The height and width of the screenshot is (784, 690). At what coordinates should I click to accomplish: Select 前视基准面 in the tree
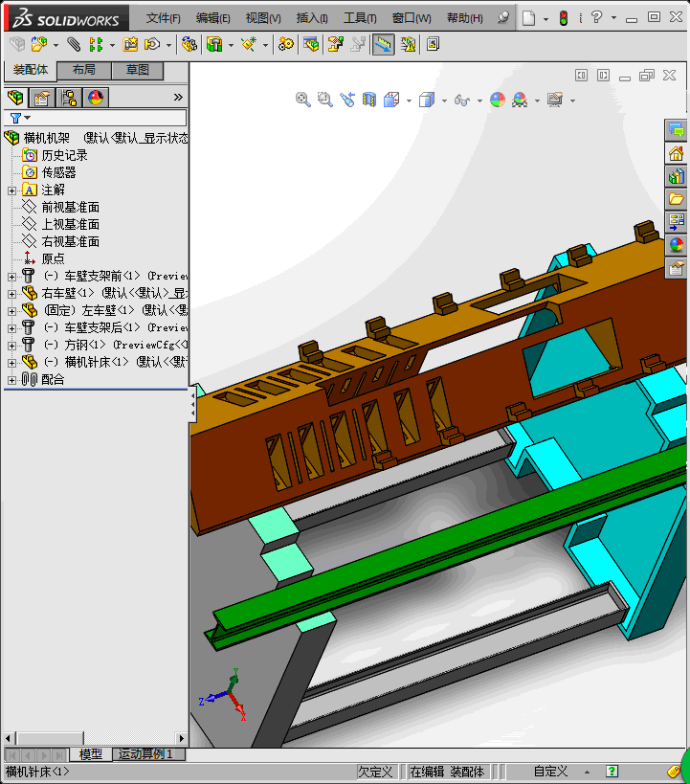click(x=71, y=207)
